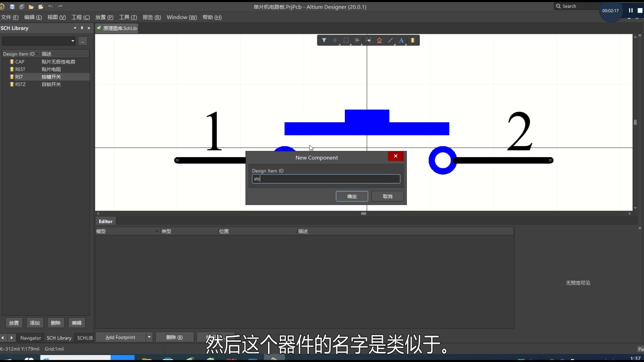Click the no-connect marker tool icon
This screenshot has height=362, width=644.
(335, 40)
